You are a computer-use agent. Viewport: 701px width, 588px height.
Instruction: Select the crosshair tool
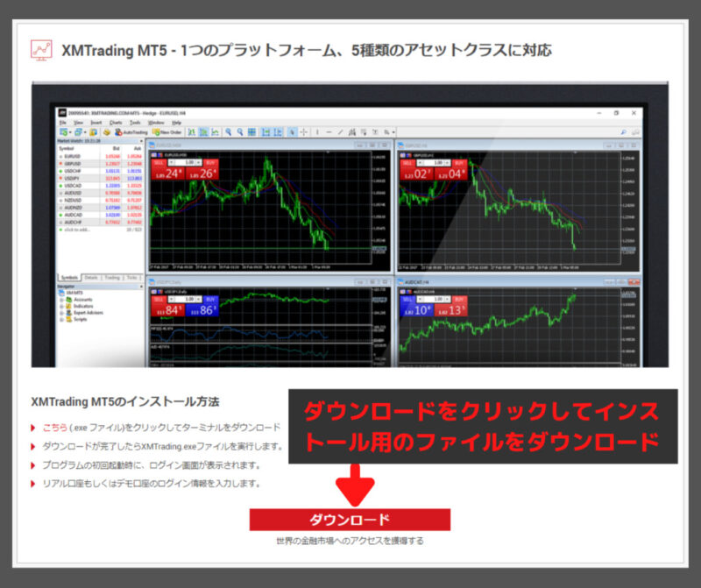(303, 132)
